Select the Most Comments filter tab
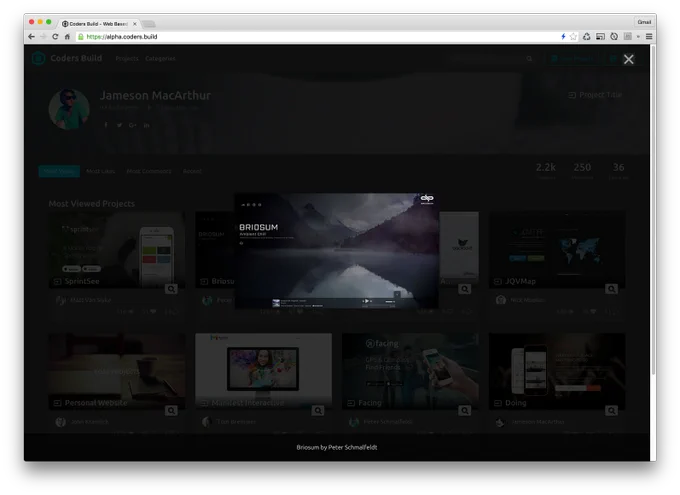680x495 pixels. (149, 171)
